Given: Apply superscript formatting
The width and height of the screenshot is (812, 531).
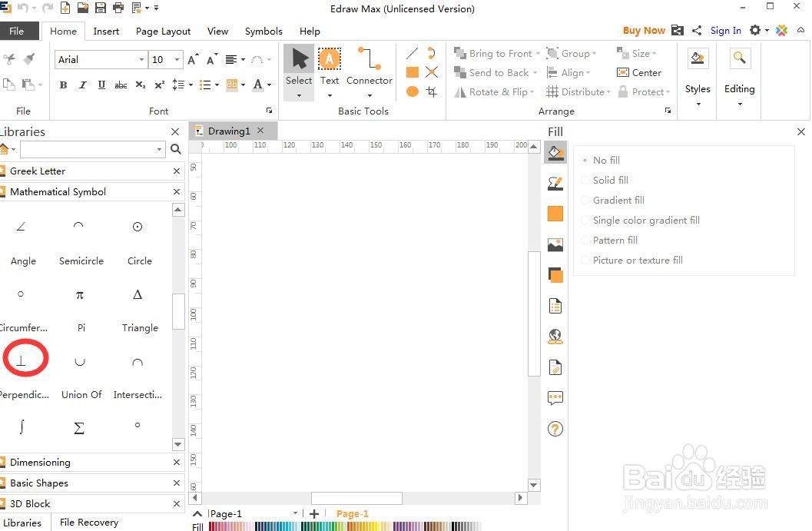Looking at the screenshot, I should pos(160,85).
